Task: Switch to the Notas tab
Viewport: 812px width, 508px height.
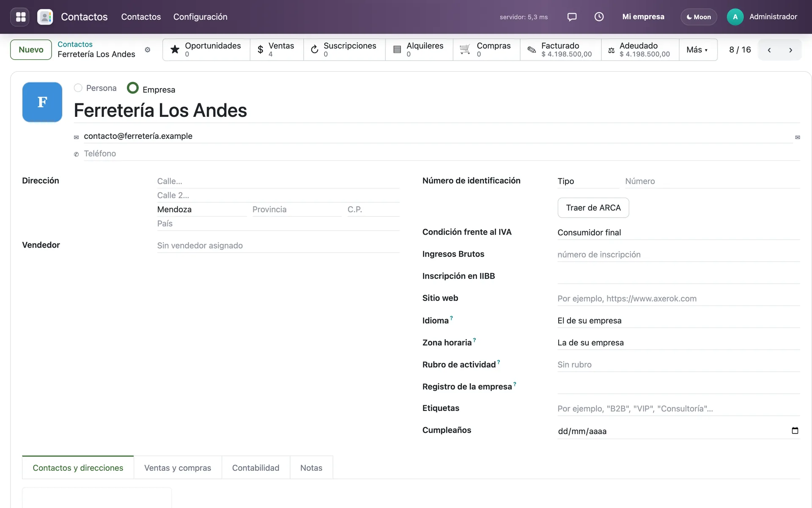Action: (311, 468)
